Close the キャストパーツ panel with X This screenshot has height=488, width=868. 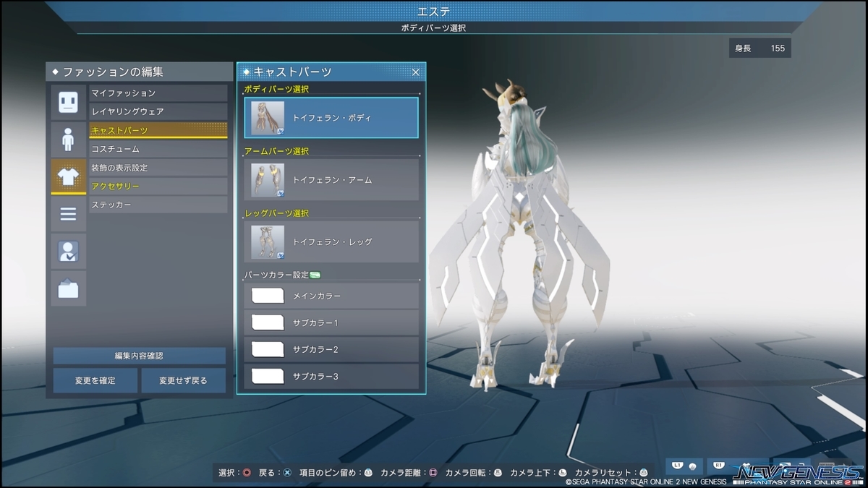click(416, 72)
